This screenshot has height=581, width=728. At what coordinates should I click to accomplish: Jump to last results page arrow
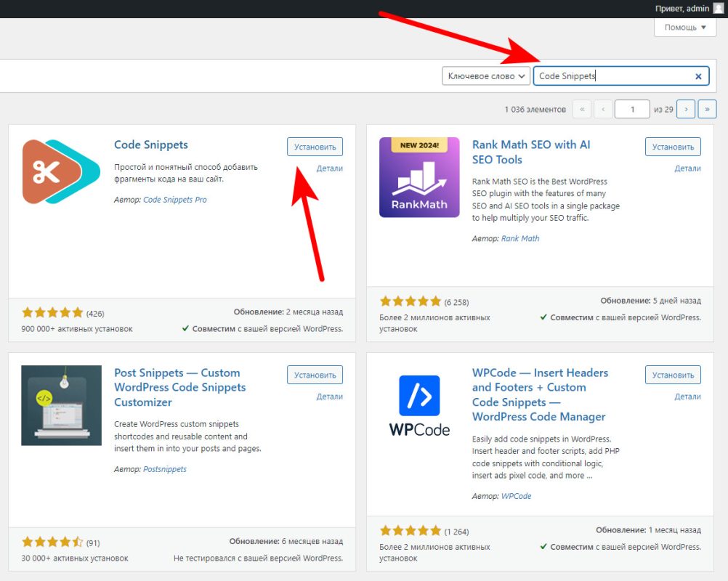coord(707,110)
